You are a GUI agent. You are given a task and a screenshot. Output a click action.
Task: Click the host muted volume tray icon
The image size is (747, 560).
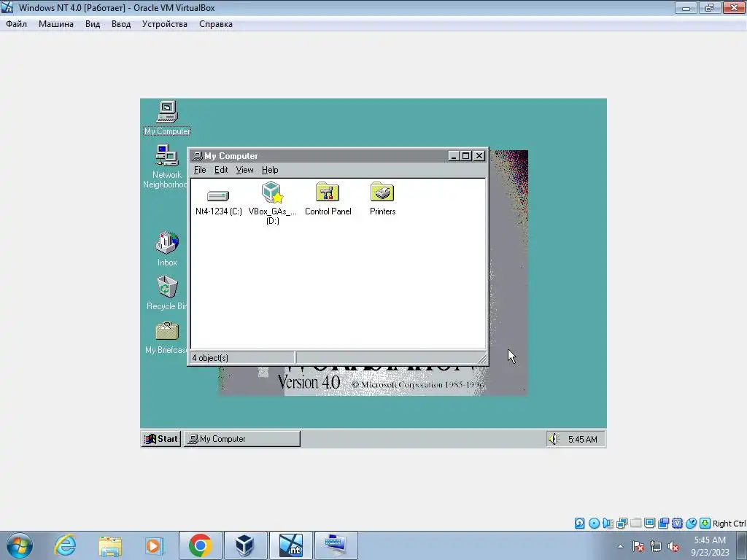pyautogui.click(x=673, y=547)
